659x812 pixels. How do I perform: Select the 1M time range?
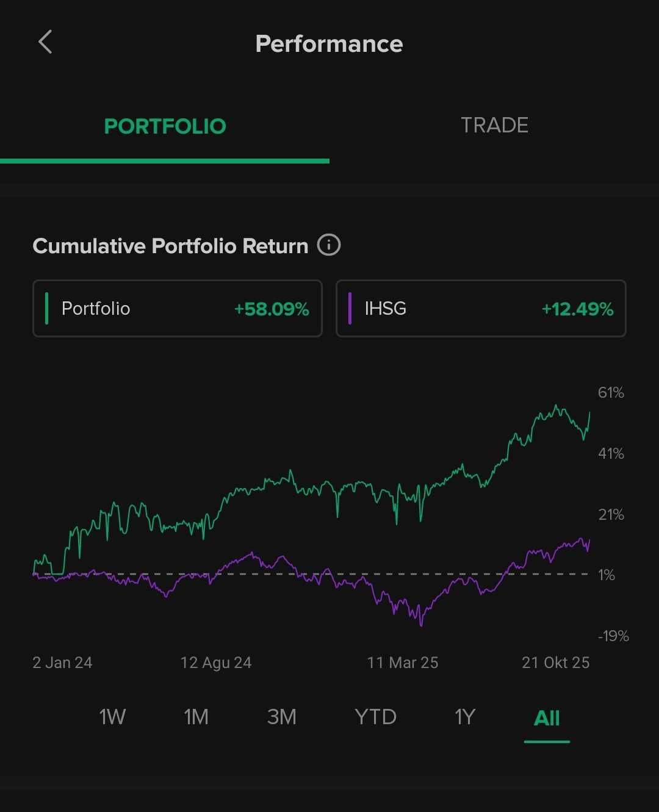[196, 717]
